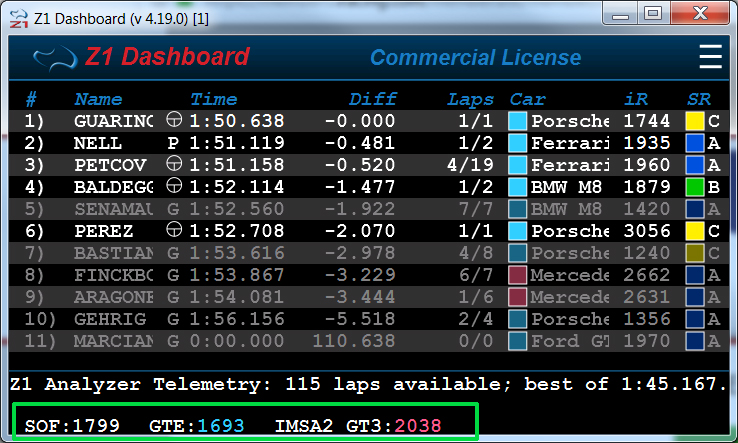Maximize the Z1 Dashboard window
Screen dimensions: 738x443
[653, 13]
